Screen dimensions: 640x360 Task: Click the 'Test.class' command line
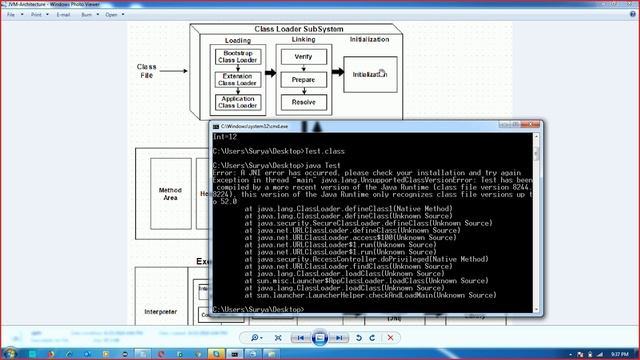click(x=279, y=151)
